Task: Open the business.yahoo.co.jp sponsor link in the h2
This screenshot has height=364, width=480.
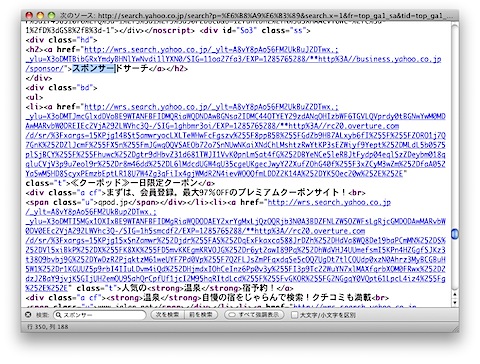Action: [x=233, y=59]
